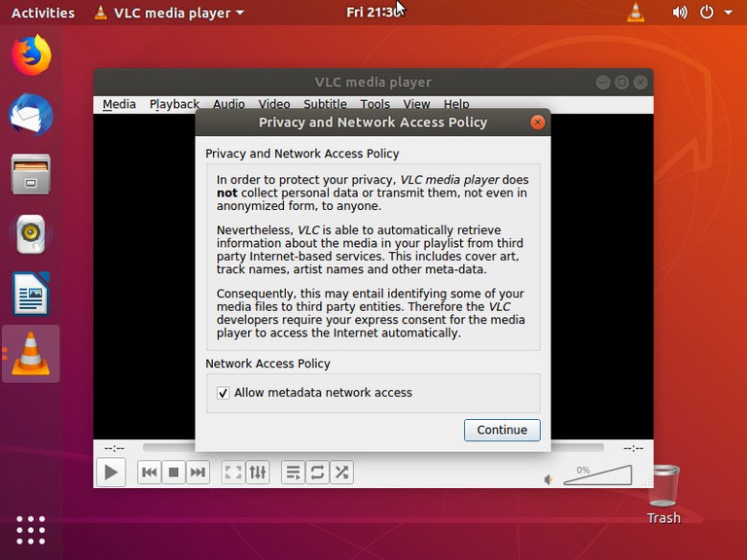Click the Continue button

coord(502,430)
